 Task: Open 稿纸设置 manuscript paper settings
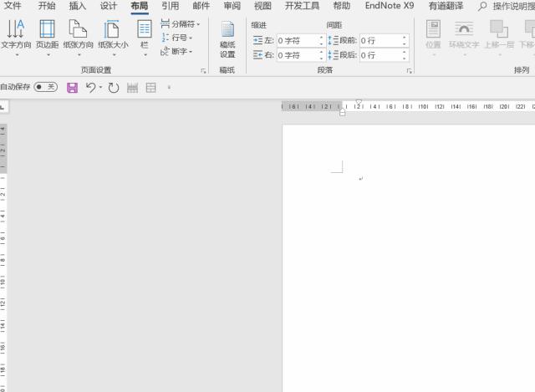227,38
